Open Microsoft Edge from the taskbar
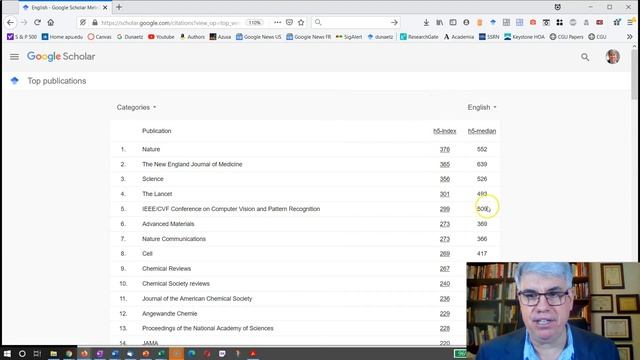 [x=191, y=353]
